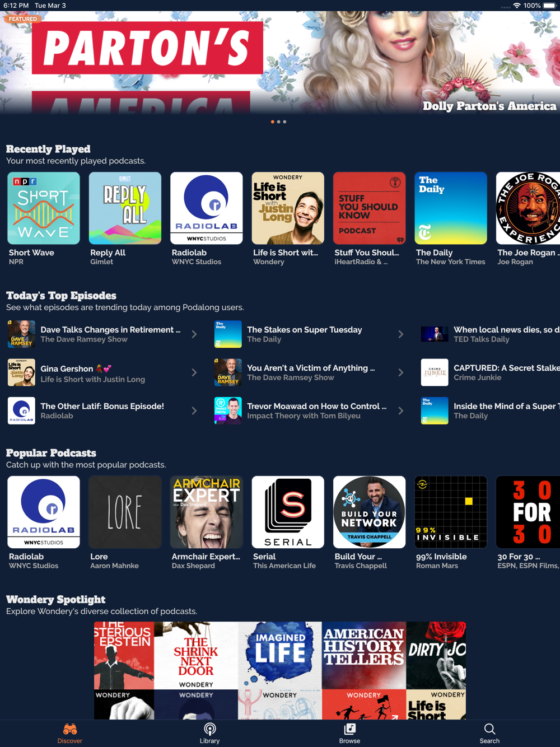Open Life is Short with Justin Long artwork

[x=288, y=208]
